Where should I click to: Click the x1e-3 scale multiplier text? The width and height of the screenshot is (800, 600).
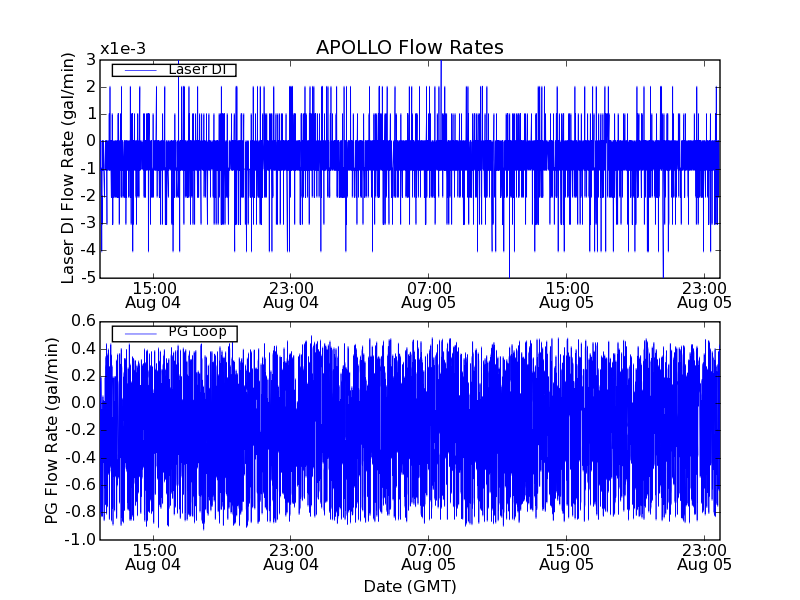coord(123,49)
